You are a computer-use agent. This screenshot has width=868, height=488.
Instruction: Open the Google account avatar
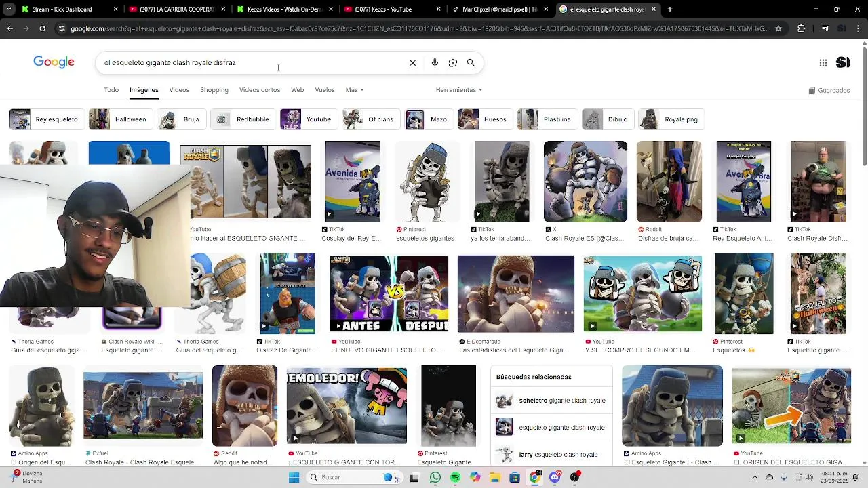(x=843, y=62)
